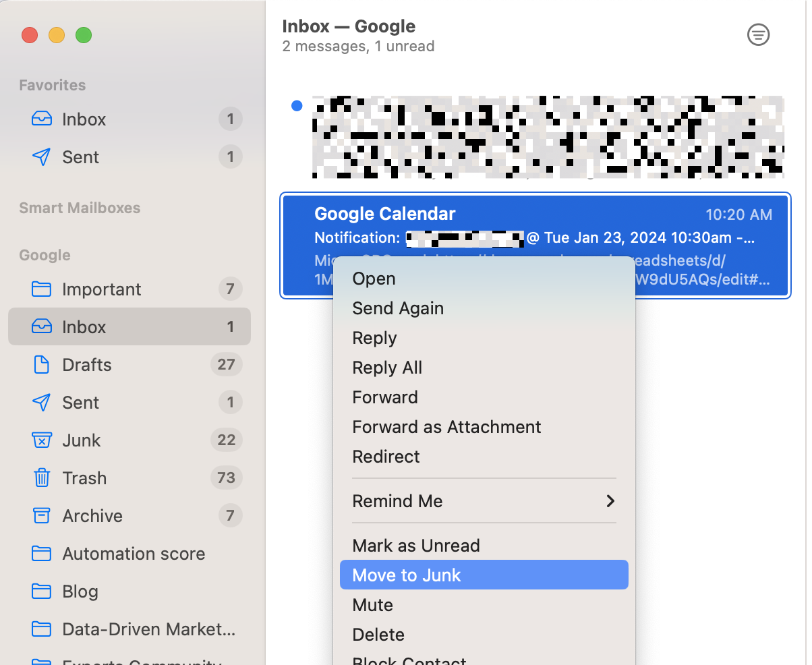Open Remind Me submenu arrow
The height and width of the screenshot is (665, 812).
pyautogui.click(x=610, y=501)
